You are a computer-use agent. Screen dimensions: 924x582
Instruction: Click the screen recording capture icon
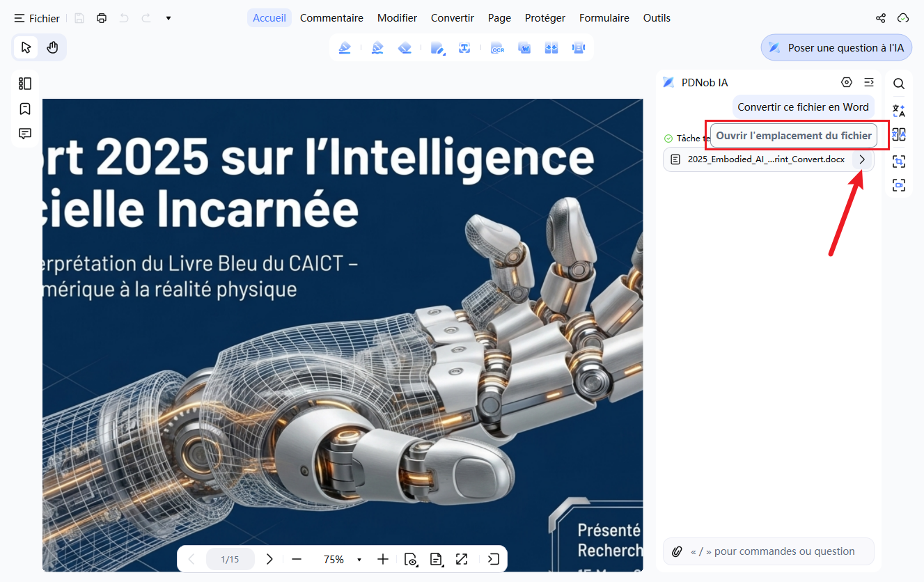899,185
